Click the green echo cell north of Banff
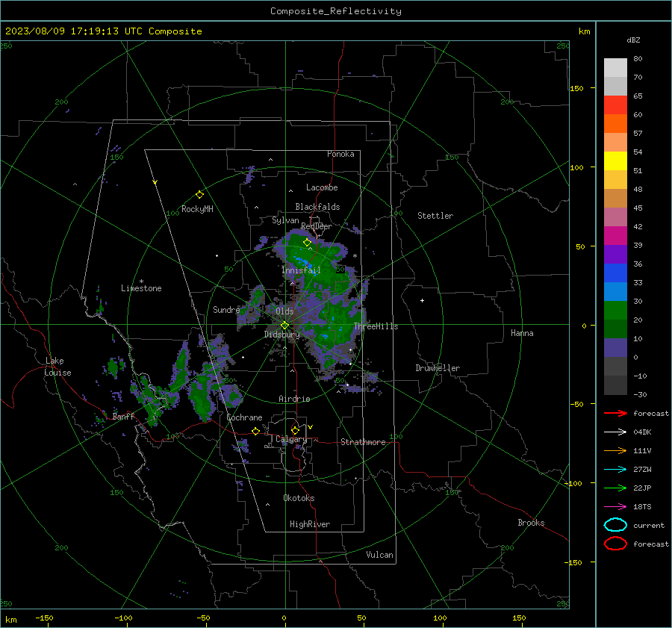This screenshot has height=628, width=672. point(113,367)
